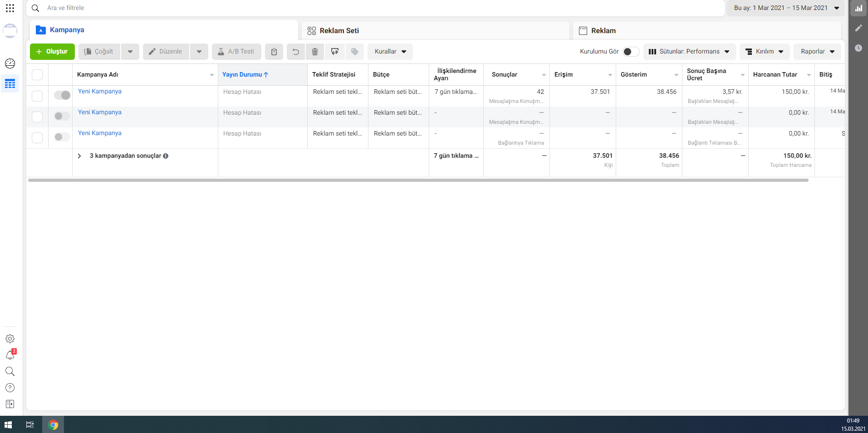
Task: Select the campaigns table icon in sidebar
Action: click(10, 84)
